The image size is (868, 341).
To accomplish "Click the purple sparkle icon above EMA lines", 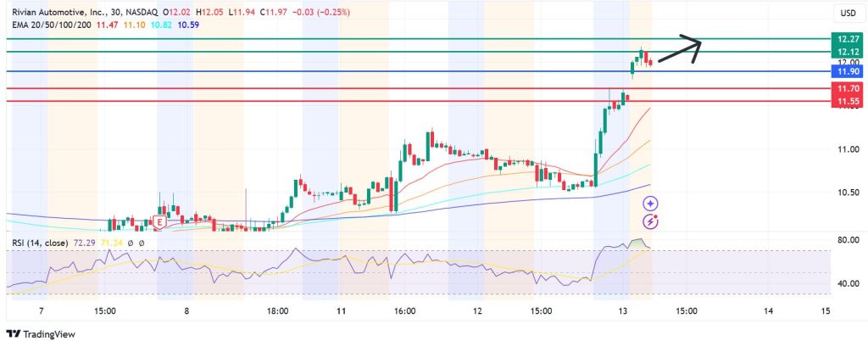I will tap(650, 204).
